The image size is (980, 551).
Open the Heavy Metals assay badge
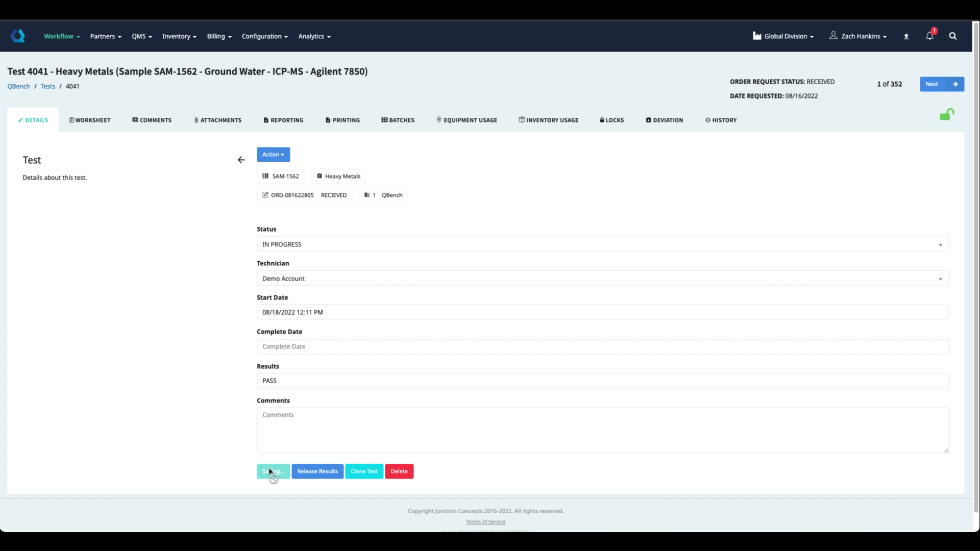coord(338,176)
